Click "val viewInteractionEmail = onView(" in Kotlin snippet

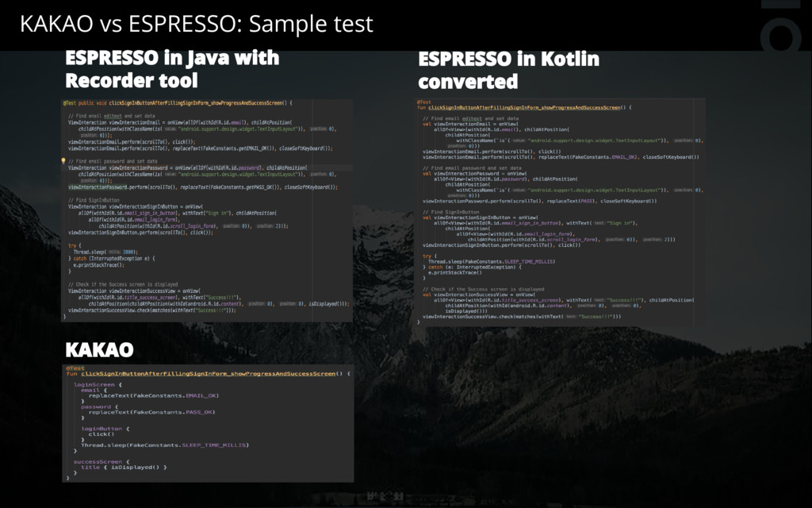pyautogui.click(x=471, y=124)
